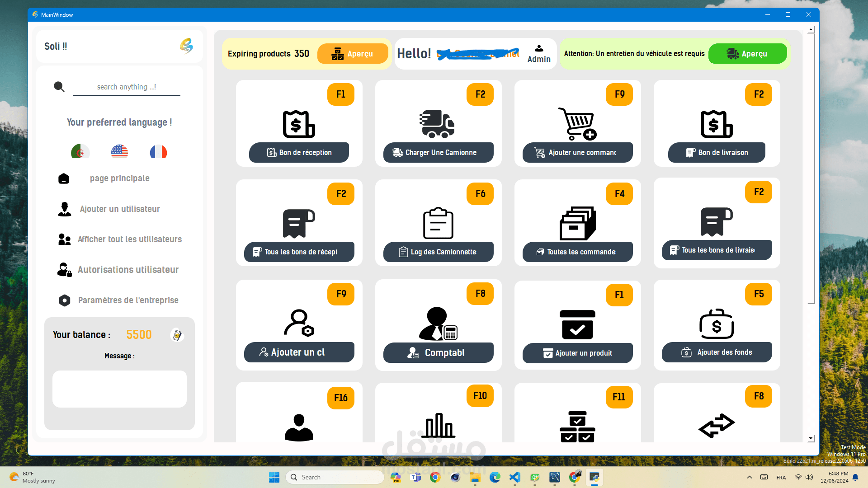
Task: Open page principale in sidebar
Action: click(119, 178)
